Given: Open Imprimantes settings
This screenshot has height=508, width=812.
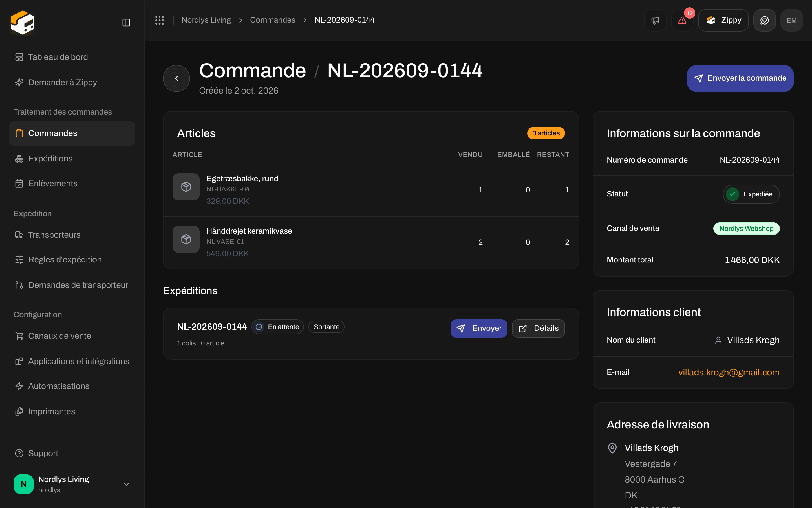Looking at the screenshot, I should coord(72,411).
